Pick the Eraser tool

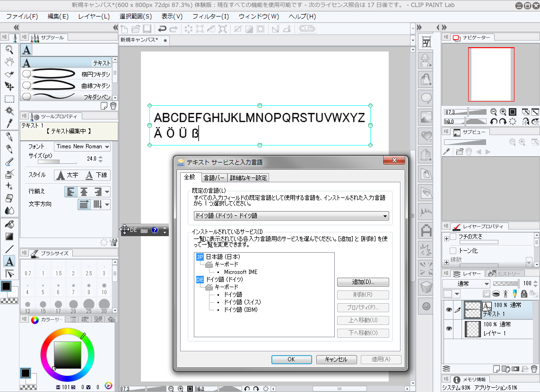pos(9,198)
